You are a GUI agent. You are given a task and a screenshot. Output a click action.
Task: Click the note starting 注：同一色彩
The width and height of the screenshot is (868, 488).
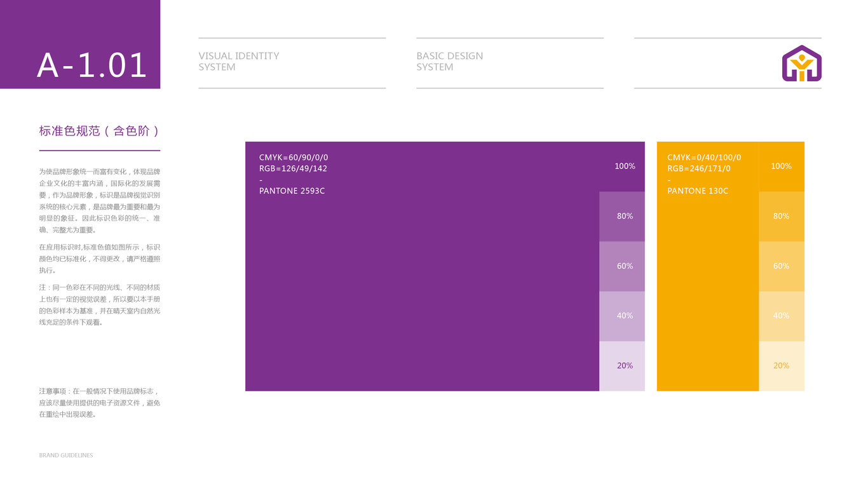(100, 305)
